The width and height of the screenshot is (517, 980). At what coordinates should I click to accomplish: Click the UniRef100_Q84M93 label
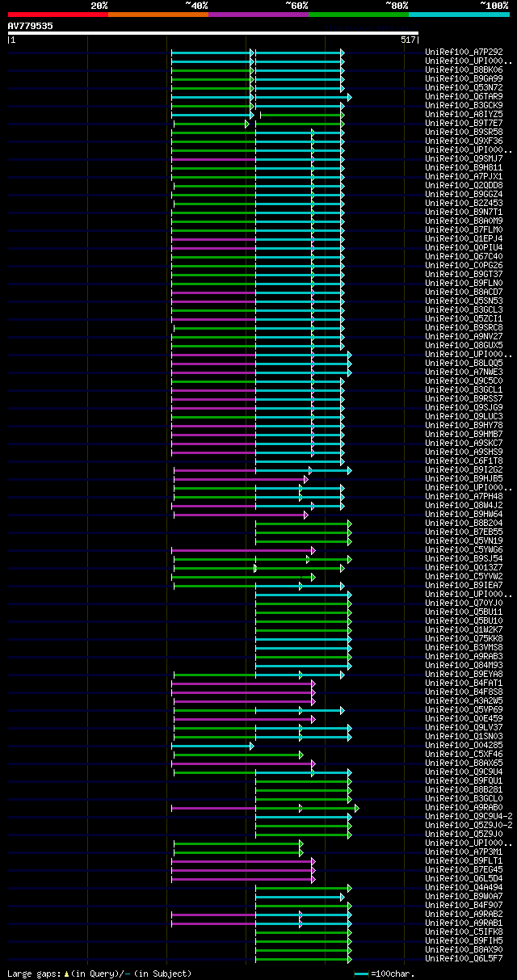(465, 665)
